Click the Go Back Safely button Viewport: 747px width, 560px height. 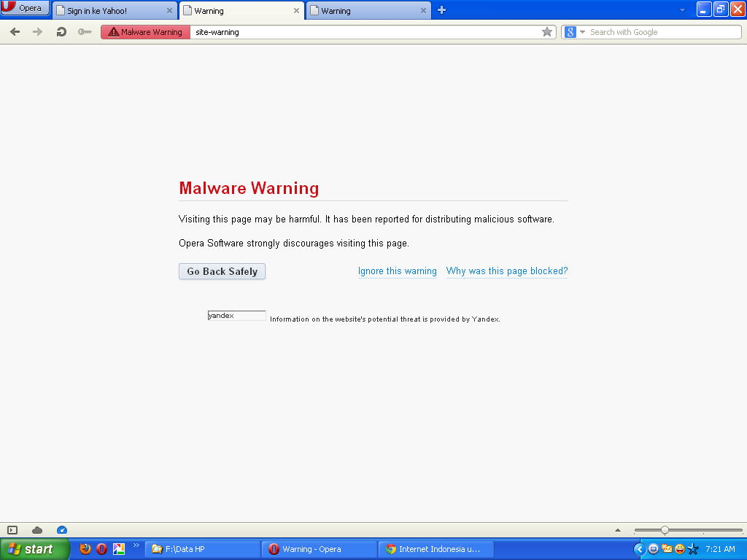click(222, 271)
